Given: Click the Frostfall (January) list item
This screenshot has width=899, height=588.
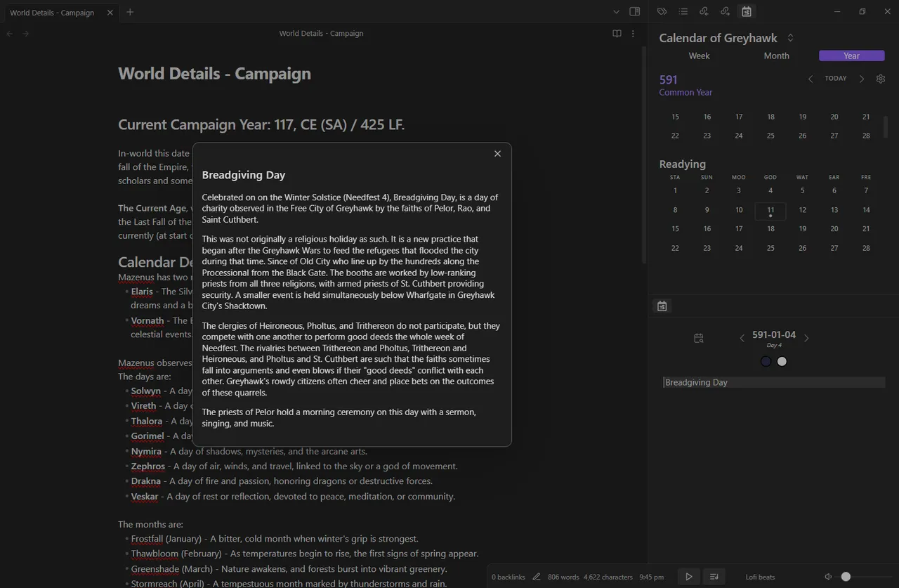Looking at the screenshot, I should point(275,539).
